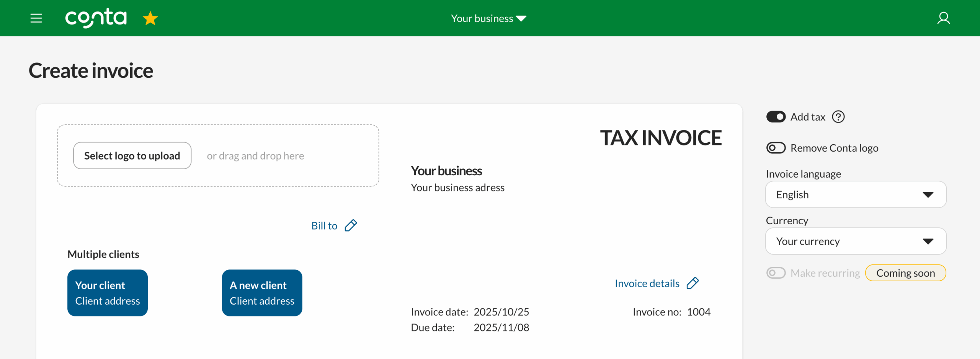Select the A new client card
The height and width of the screenshot is (359, 980).
(262, 293)
